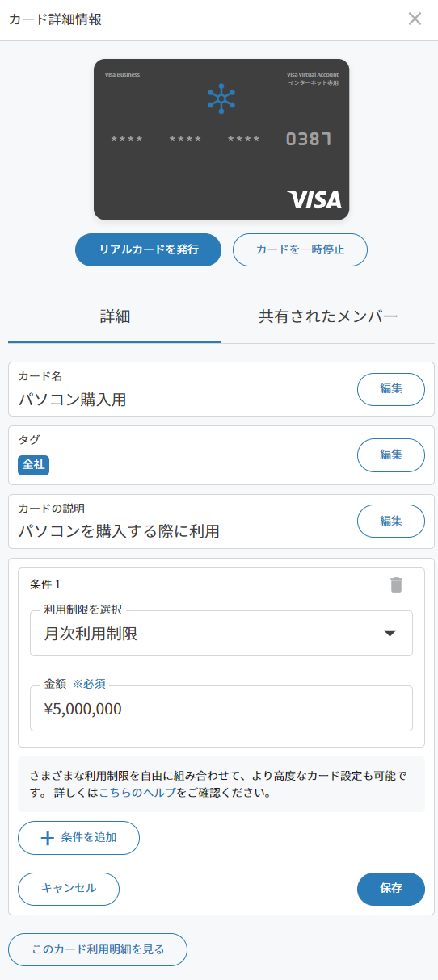The image size is (438, 980).
Task: Click キャンセル button
Action: (x=69, y=889)
